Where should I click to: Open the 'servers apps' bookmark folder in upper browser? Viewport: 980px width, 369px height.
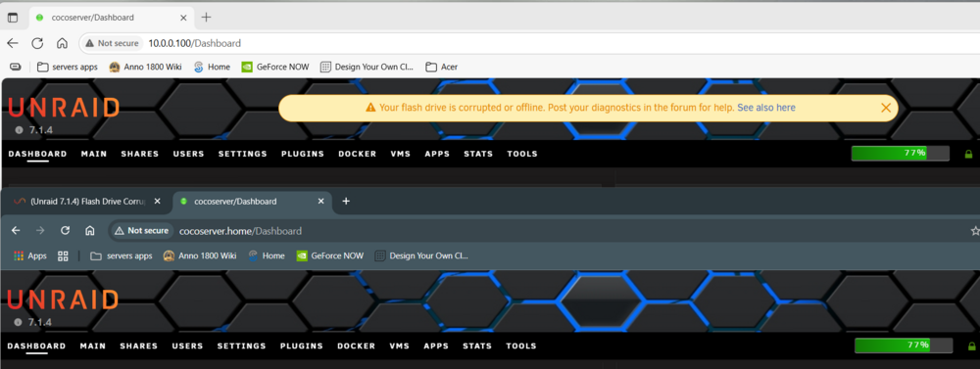[68, 67]
